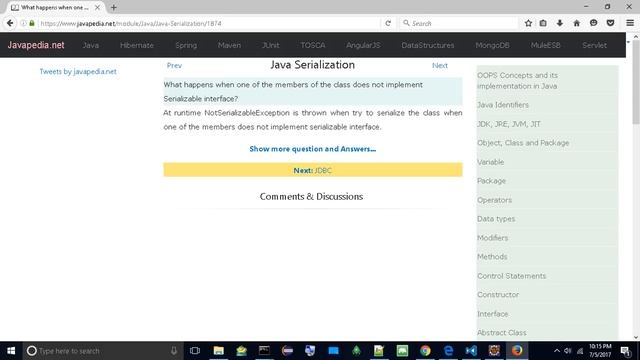Click 'Show more question and Answers...' link
The height and width of the screenshot is (360, 640).
313,149
